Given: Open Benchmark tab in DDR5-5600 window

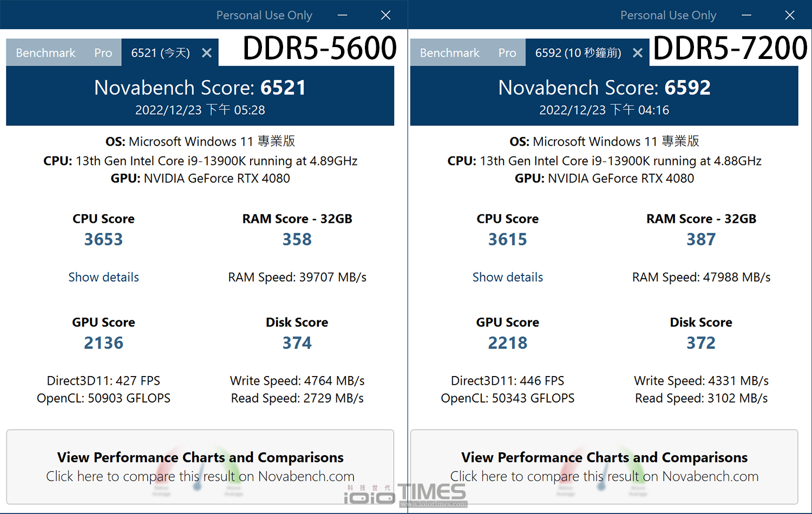Looking at the screenshot, I should (x=45, y=53).
